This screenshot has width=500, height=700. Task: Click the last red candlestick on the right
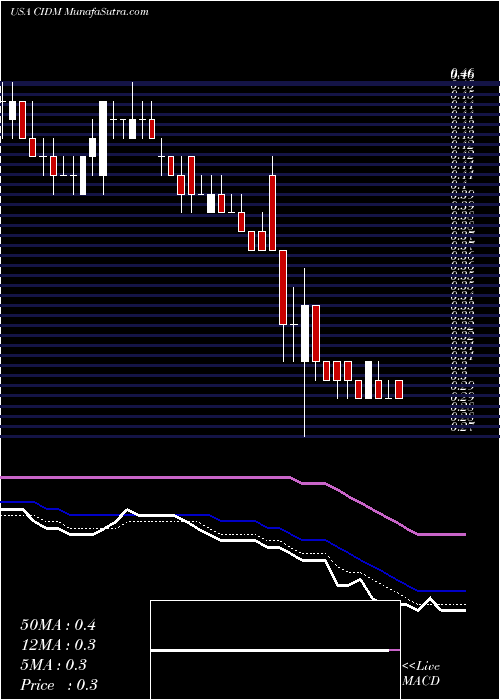click(x=399, y=389)
